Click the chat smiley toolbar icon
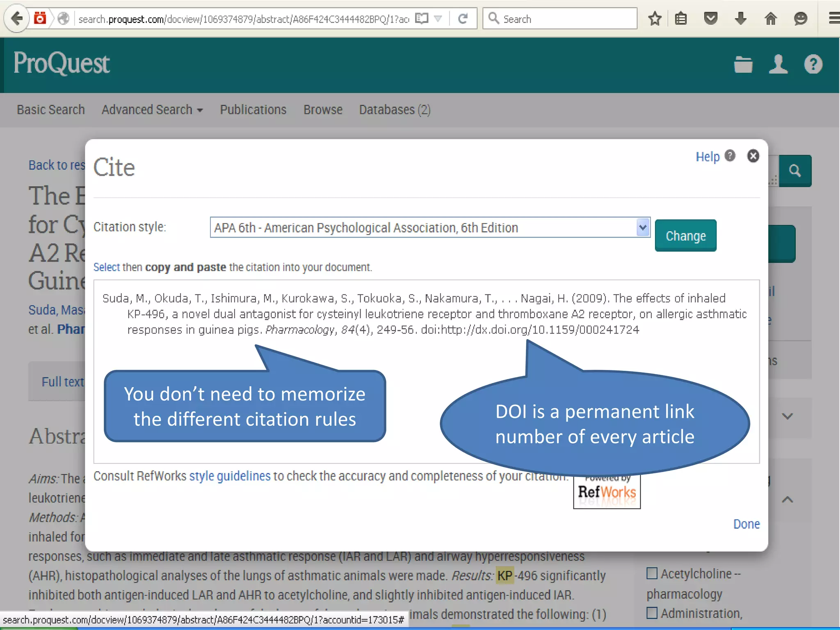 800,18
